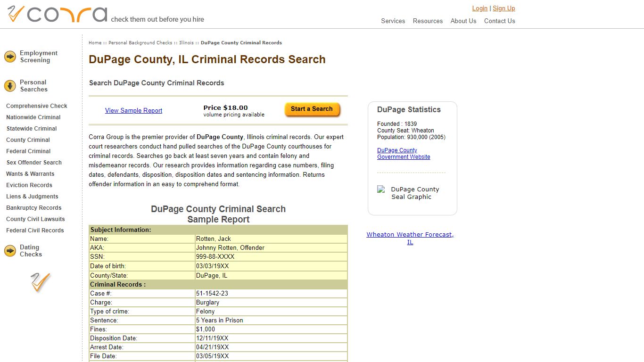The image size is (644, 362).
Task: Click the Dating Checks arrow icon
Action: [10, 251]
